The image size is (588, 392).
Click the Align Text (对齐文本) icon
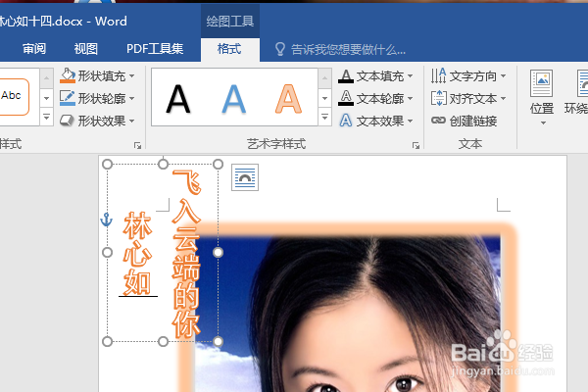[438, 98]
